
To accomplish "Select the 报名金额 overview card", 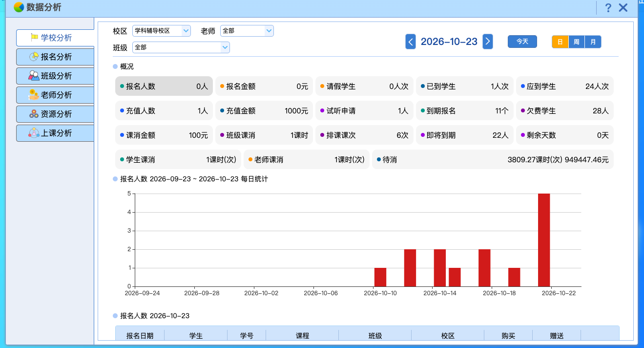I will [264, 86].
